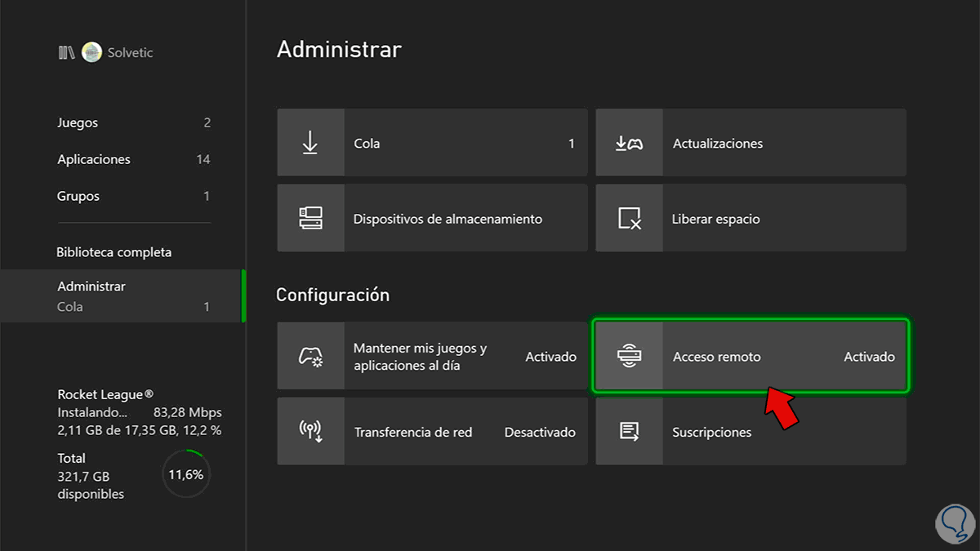
Task: Click the Actualizaciones controller download icon
Action: pyautogui.click(x=629, y=143)
